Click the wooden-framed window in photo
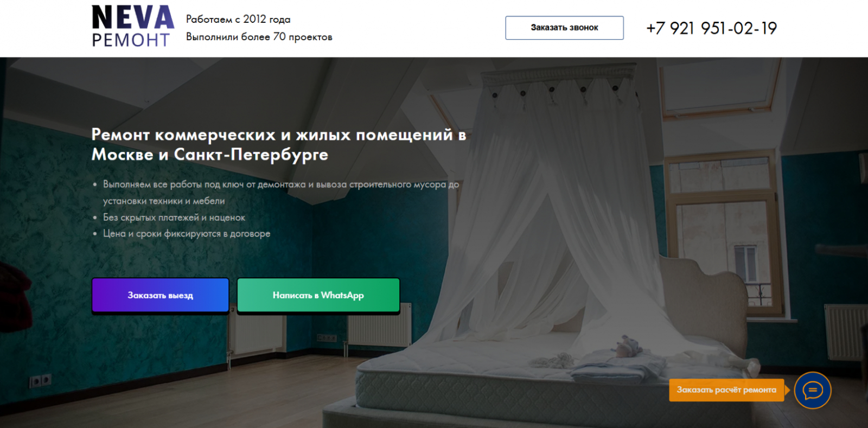Image resolution: width=868 pixels, height=428 pixels. click(722, 233)
